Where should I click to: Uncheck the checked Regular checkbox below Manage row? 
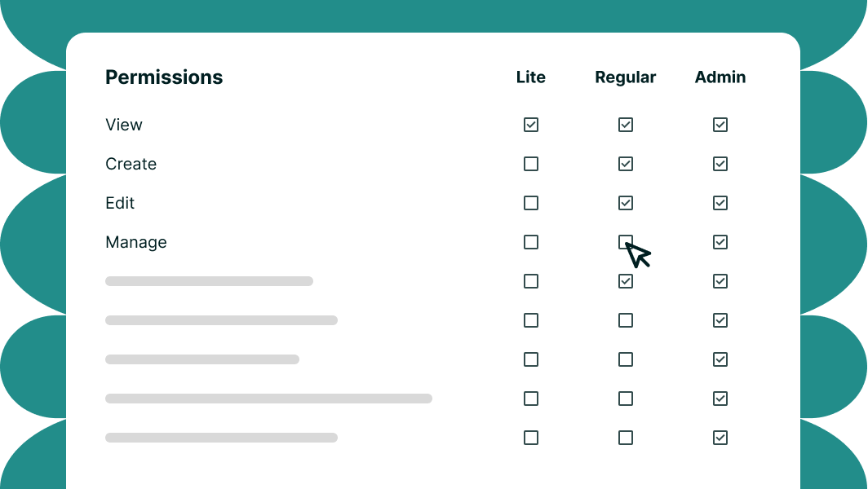pyautogui.click(x=626, y=281)
